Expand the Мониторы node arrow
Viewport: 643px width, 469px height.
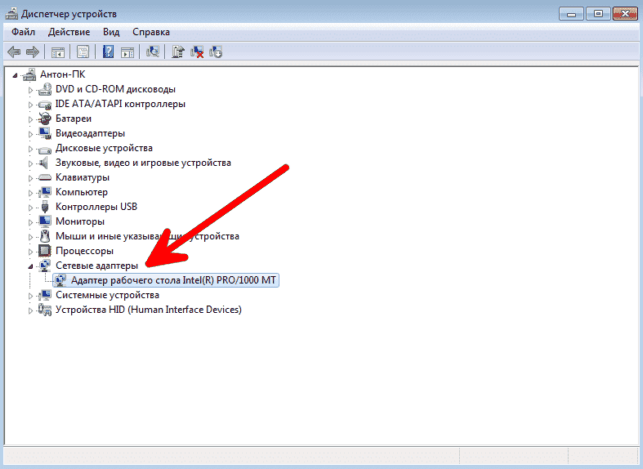click(30, 222)
